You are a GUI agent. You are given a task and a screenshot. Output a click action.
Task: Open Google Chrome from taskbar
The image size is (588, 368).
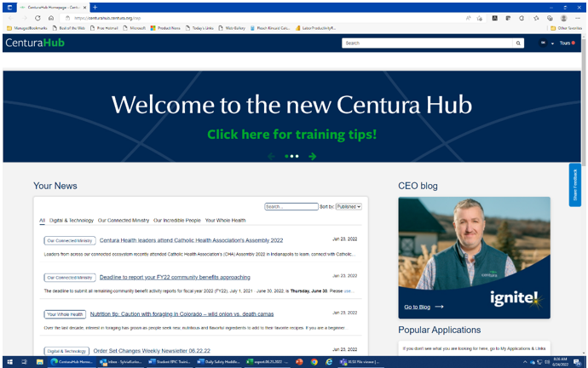[x=314, y=362]
